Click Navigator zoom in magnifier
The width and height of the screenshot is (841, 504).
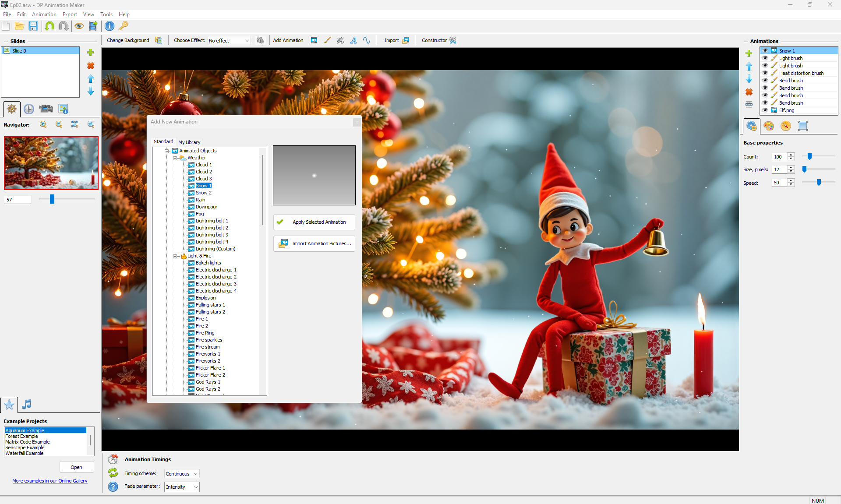[x=43, y=124]
